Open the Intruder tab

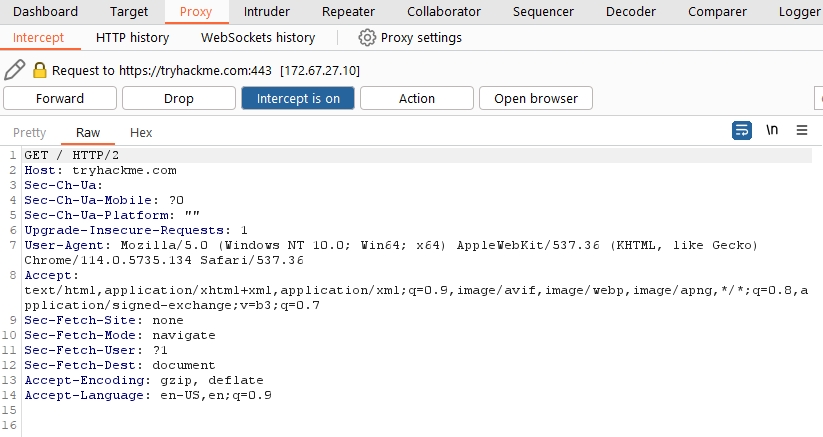(x=267, y=12)
